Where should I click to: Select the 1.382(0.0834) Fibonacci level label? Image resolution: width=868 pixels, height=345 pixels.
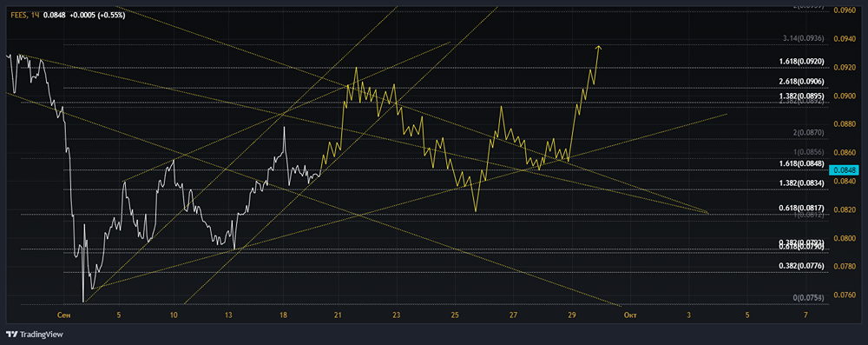(x=801, y=183)
